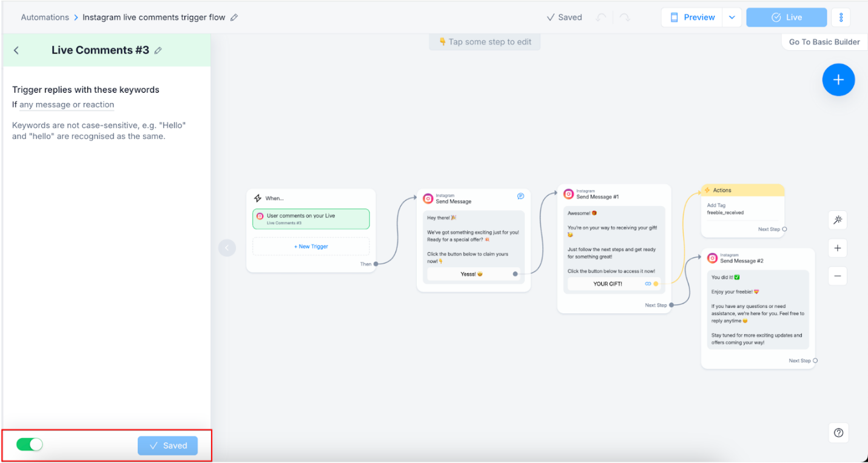
Task: Click the Go To Basic Builder button
Action: 824,42
